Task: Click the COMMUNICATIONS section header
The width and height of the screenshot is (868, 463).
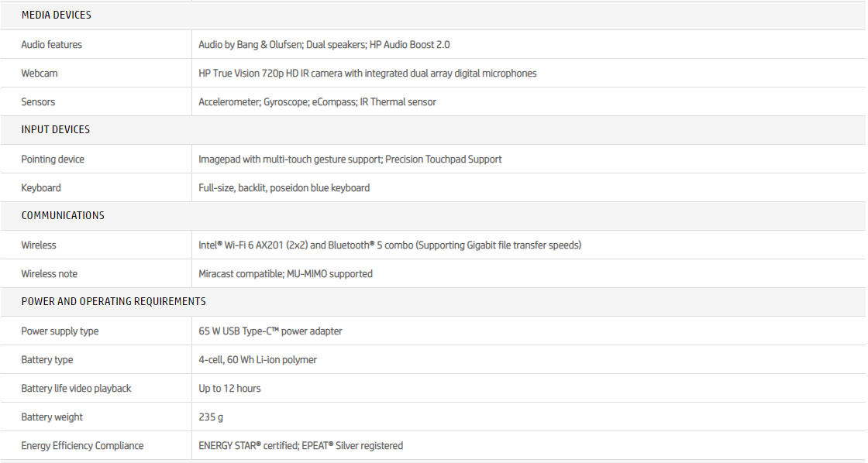Action: point(63,216)
